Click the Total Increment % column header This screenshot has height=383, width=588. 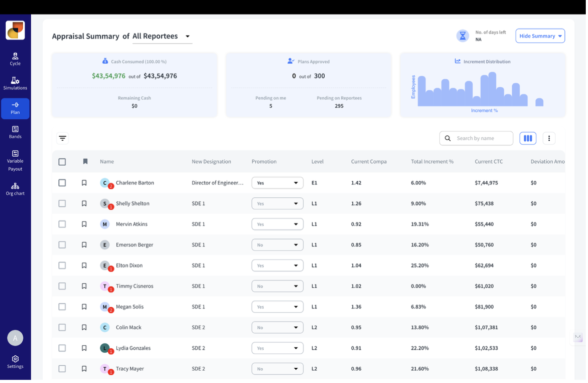point(432,162)
